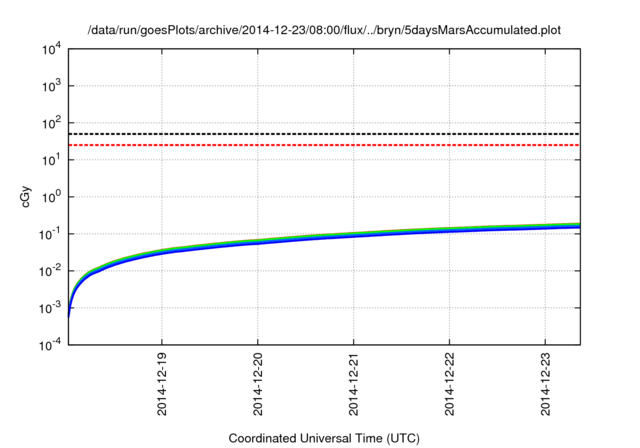Click the blue accumulated dose curve
The image size is (640, 448).
(x=324, y=237)
